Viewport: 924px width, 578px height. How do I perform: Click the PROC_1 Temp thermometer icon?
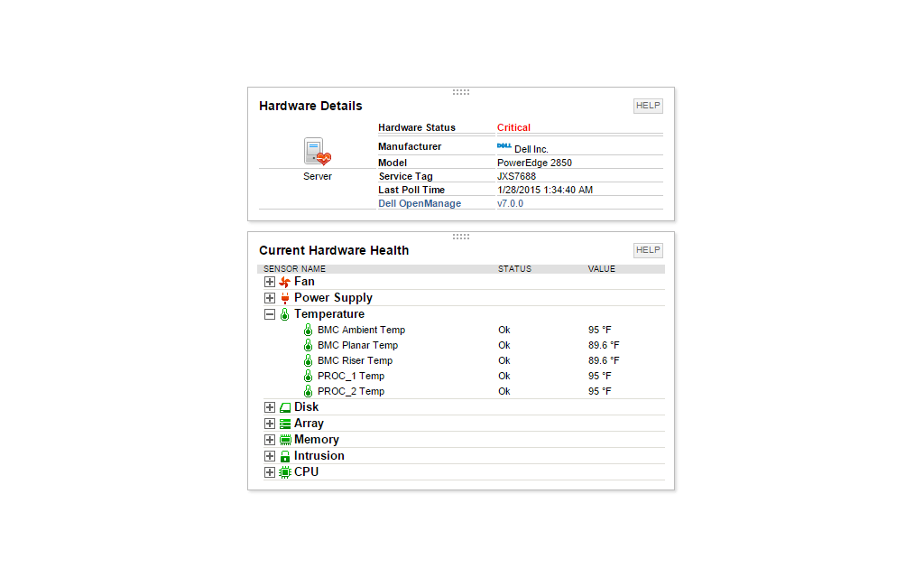tap(308, 376)
